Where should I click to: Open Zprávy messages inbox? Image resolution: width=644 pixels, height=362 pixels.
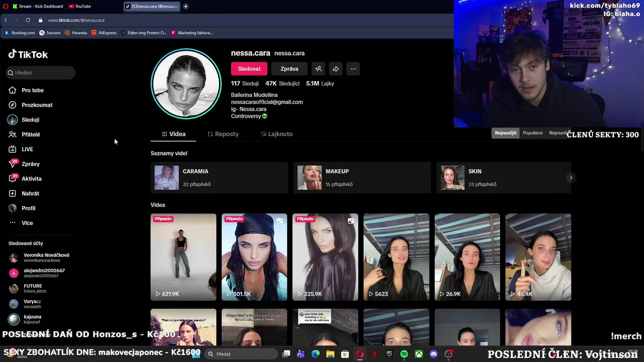pyautogui.click(x=24, y=164)
